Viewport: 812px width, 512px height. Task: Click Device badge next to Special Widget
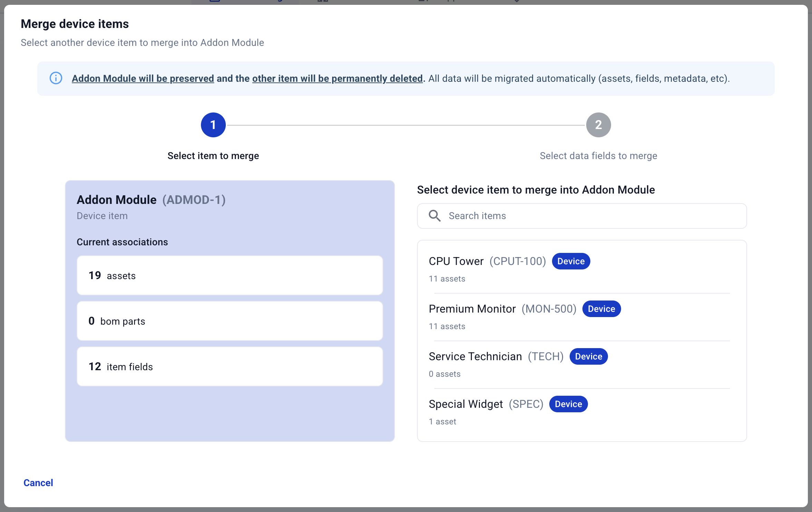(568, 404)
